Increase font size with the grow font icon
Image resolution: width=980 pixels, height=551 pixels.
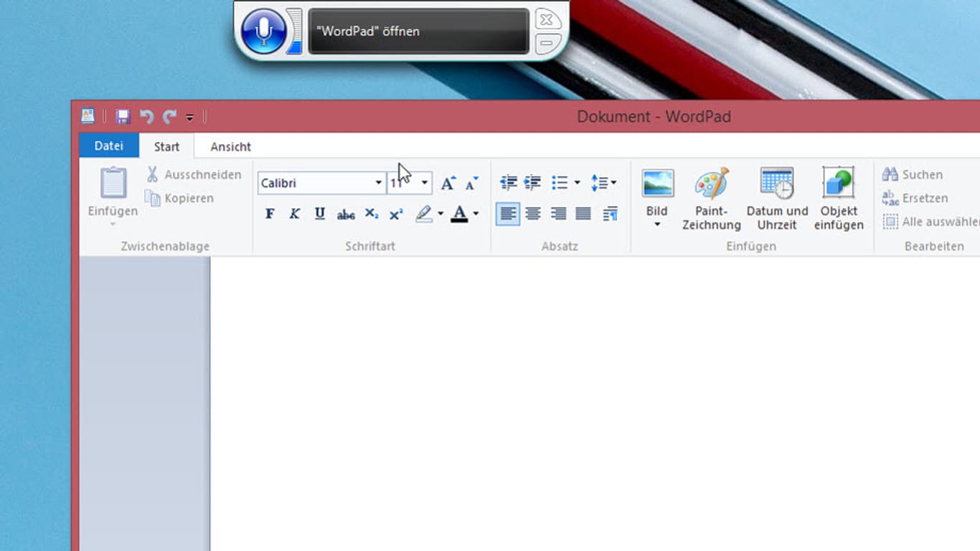tap(448, 183)
